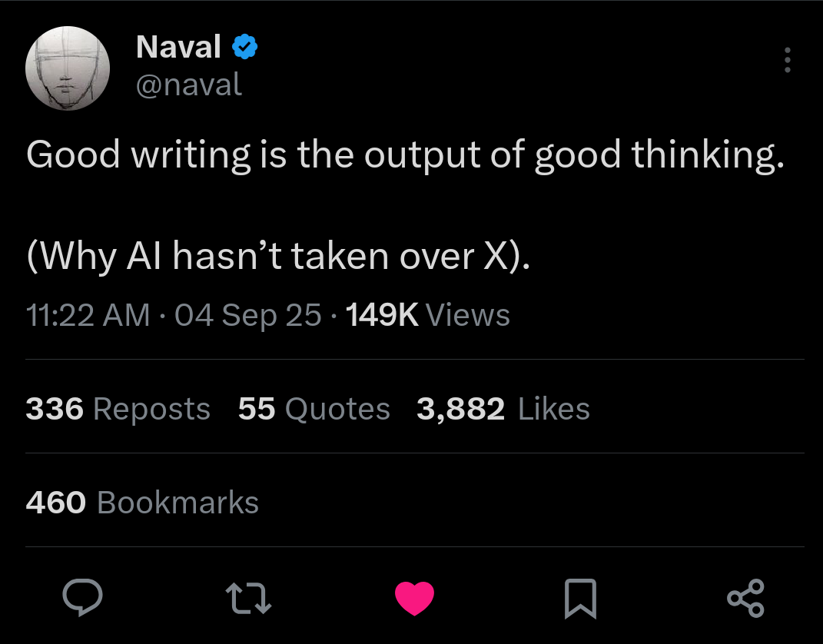Viewport: 823px width, 644px height.
Task: View the 336 Reposts list
Action: pos(118,409)
